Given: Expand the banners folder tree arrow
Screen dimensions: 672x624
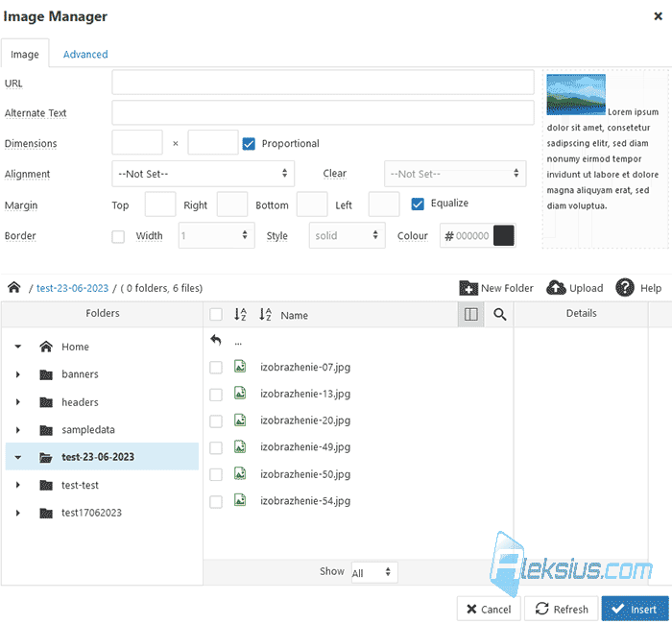Looking at the screenshot, I should [x=17, y=374].
